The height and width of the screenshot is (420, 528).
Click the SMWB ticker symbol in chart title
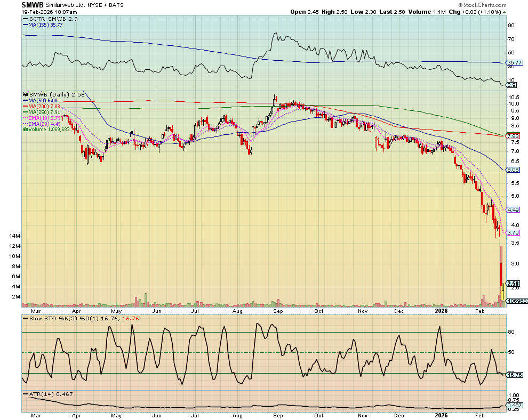[33, 5]
